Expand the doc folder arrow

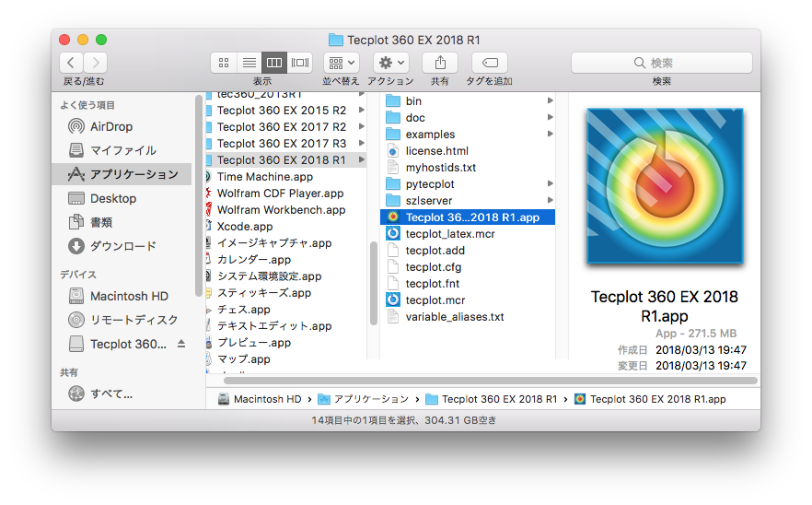pos(551,117)
